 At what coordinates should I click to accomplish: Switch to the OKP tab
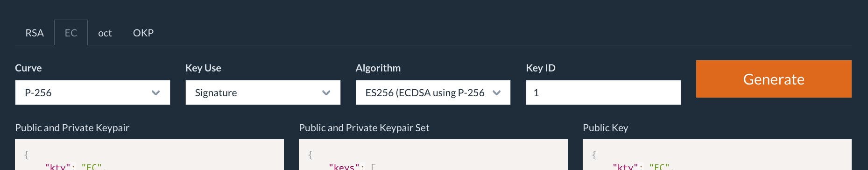143,33
